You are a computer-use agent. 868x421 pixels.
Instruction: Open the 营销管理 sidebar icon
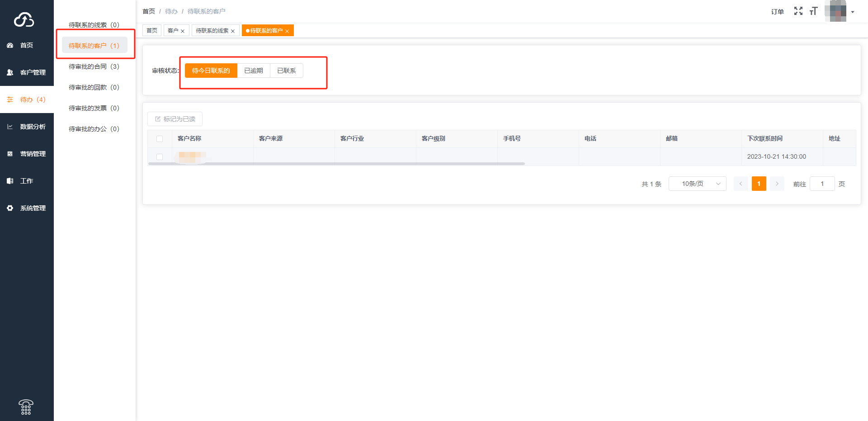(10, 154)
